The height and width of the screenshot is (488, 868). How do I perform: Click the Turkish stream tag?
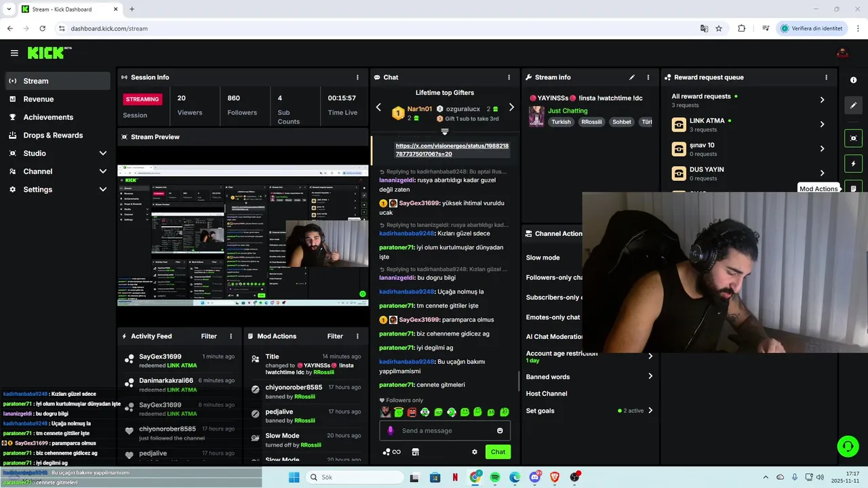tap(561, 122)
